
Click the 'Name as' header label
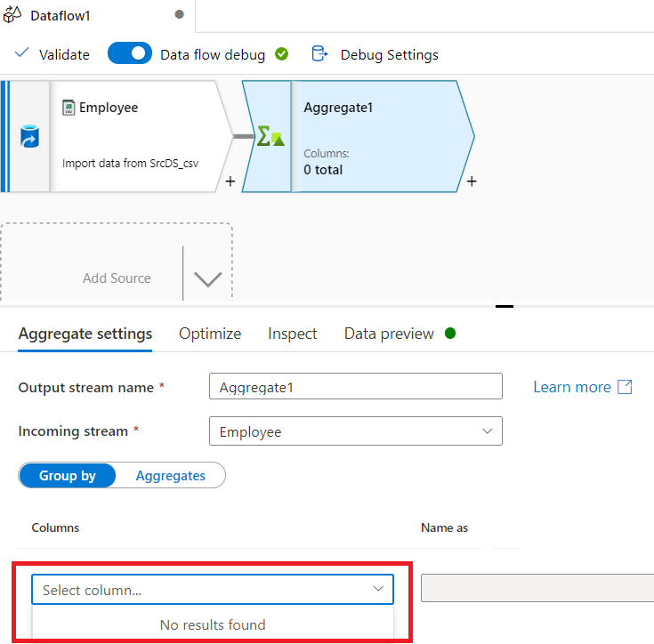444,527
